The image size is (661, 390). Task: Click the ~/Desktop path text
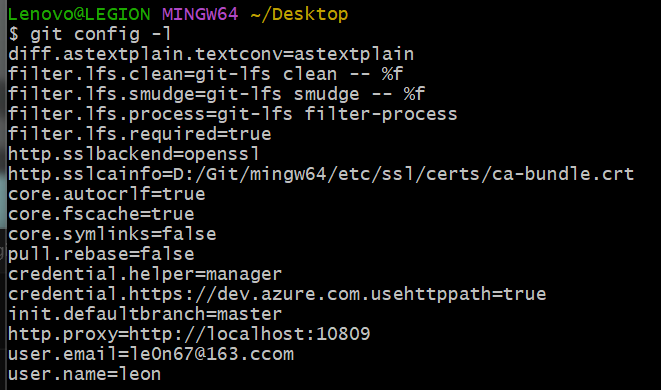[299, 14]
